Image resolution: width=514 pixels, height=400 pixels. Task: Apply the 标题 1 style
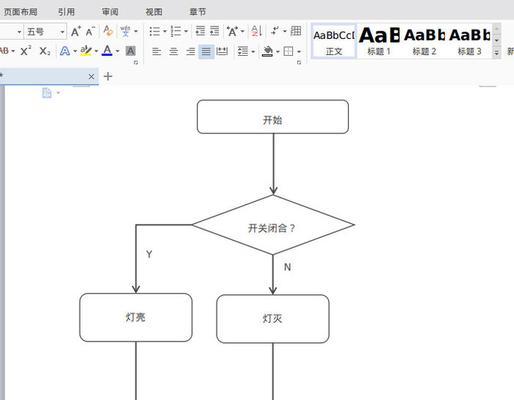pyautogui.click(x=379, y=41)
